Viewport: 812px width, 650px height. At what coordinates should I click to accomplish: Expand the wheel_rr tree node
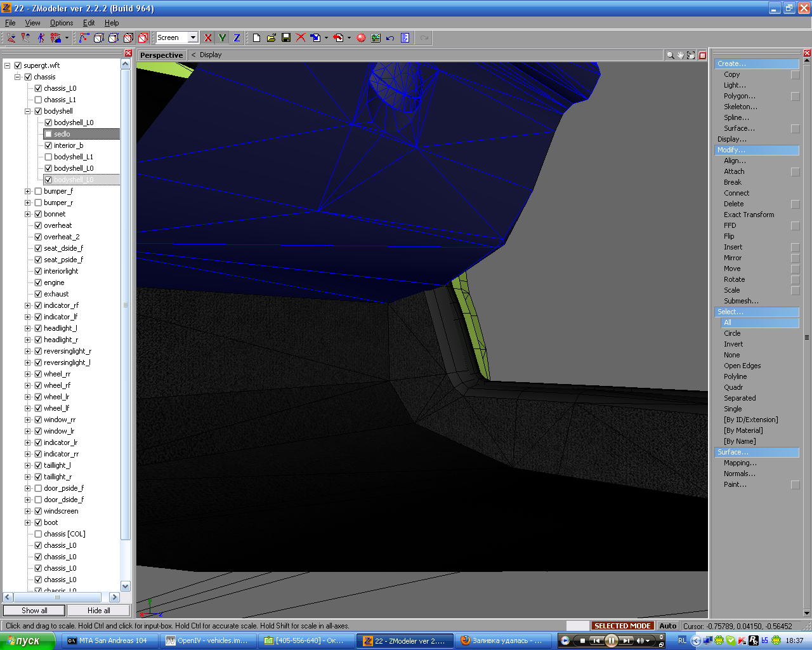coord(27,374)
